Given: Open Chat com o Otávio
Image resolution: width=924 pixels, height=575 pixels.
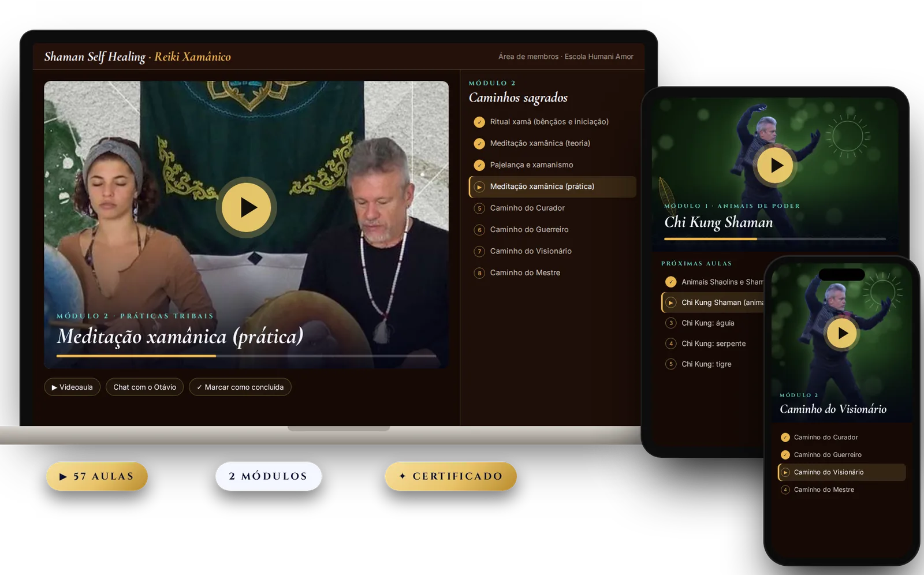Looking at the screenshot, I should pyautogui.click(x=144, y=387).
